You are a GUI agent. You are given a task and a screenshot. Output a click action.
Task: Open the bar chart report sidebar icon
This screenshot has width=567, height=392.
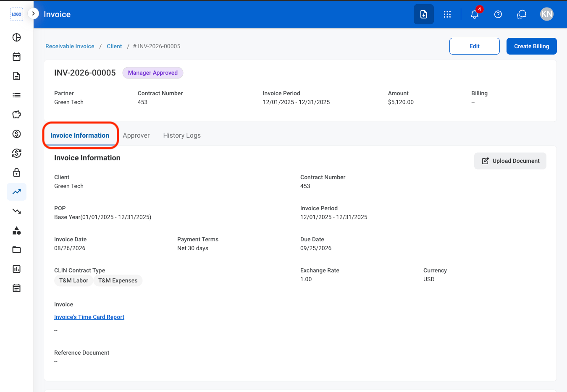[x=16, y=269]
